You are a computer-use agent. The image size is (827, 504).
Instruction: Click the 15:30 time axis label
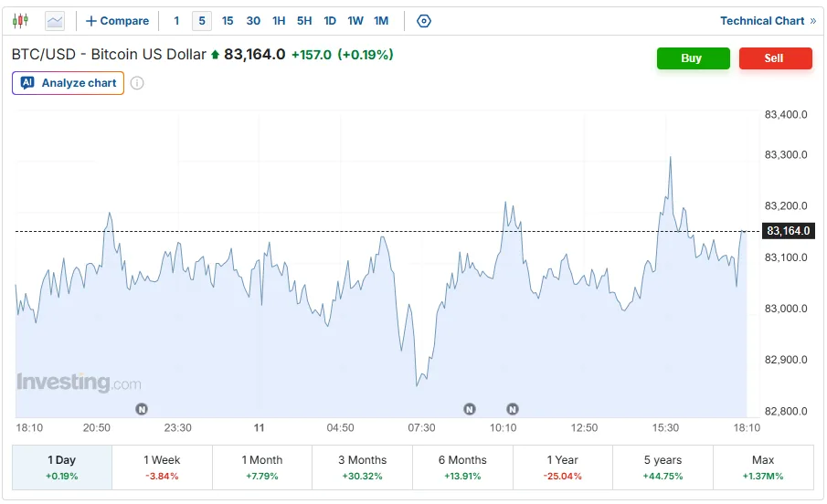[x=665, y=427]
